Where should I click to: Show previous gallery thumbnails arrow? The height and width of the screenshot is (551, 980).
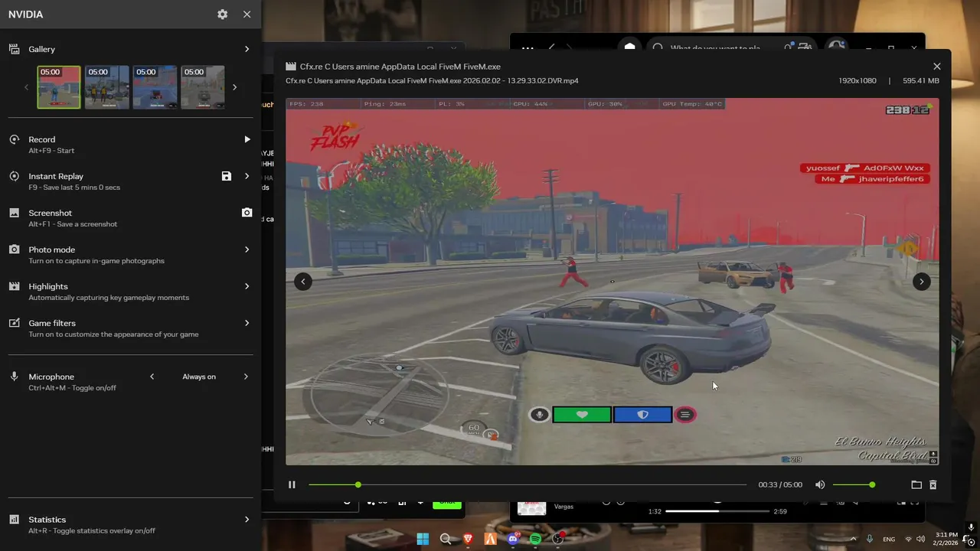26,87
